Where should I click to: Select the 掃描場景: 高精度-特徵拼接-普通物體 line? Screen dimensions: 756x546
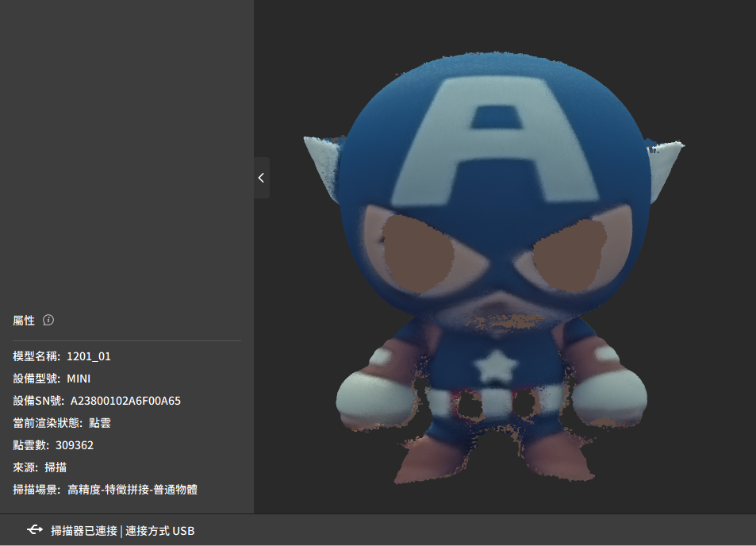105,490
